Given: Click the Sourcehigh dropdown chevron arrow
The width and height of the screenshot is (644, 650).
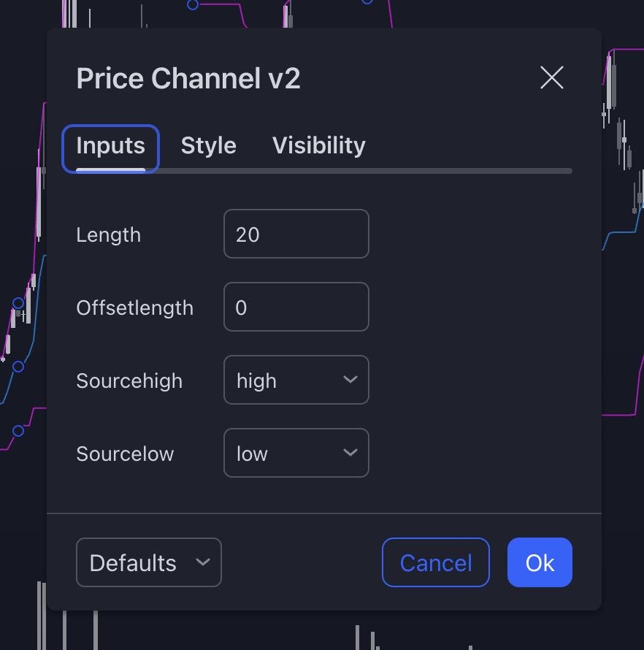Looking at the screenshot, I should [x=349, y=380].
